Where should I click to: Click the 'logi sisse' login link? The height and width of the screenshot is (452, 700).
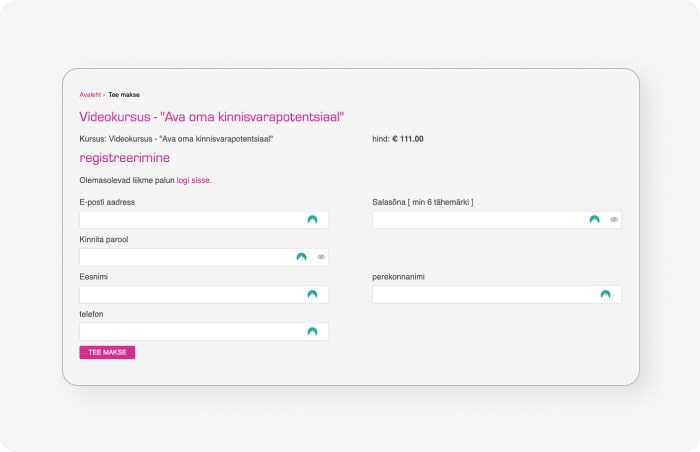point(193,180)
